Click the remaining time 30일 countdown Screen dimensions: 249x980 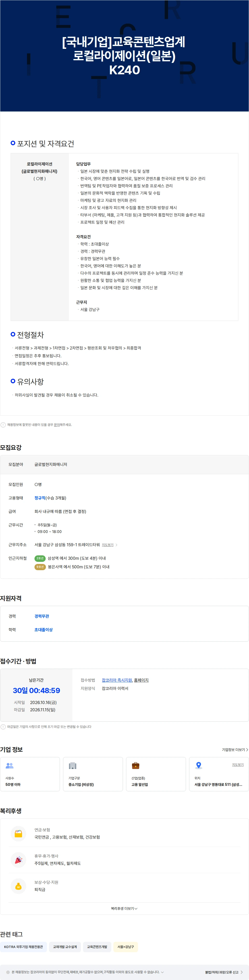[x=36, y=690]
